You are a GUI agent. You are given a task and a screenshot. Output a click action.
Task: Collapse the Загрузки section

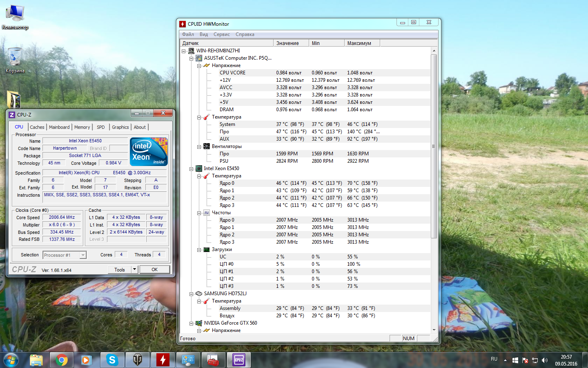click(x=199, y=250)
